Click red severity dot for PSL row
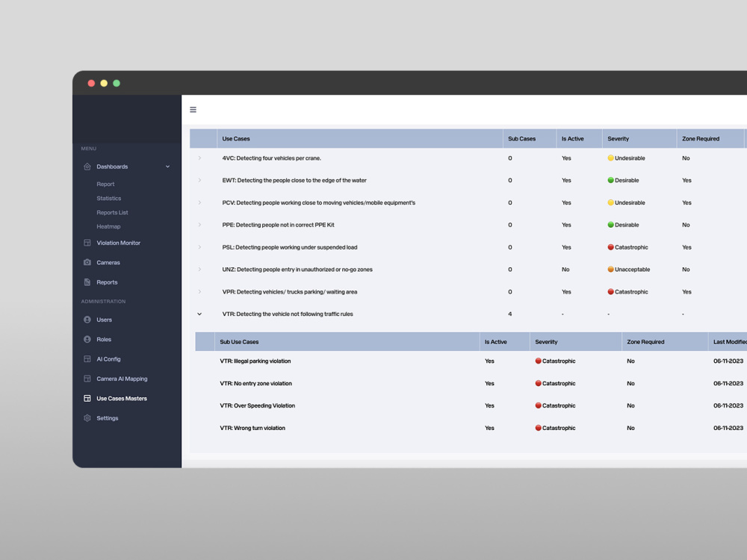Screen dimensions: 747x560 tap(610, 247)
